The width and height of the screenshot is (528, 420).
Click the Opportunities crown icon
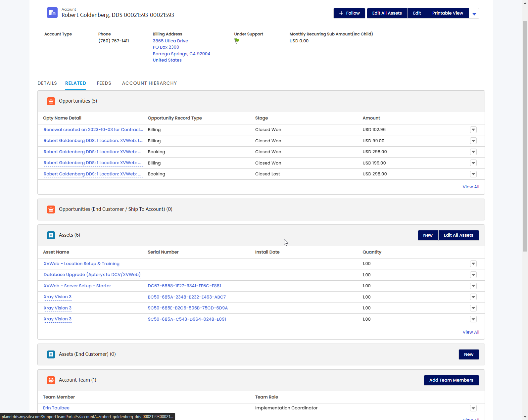pyautogui.click(x=51, y=101)
